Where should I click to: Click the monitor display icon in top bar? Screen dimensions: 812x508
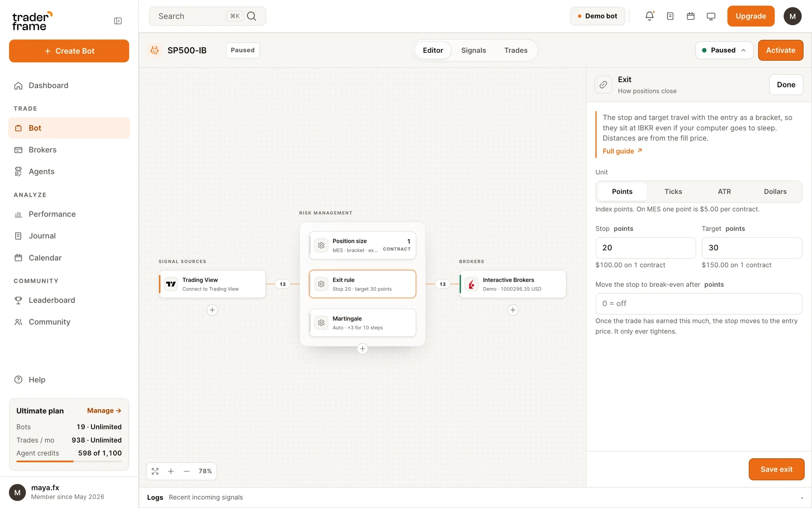coord(711,16)
